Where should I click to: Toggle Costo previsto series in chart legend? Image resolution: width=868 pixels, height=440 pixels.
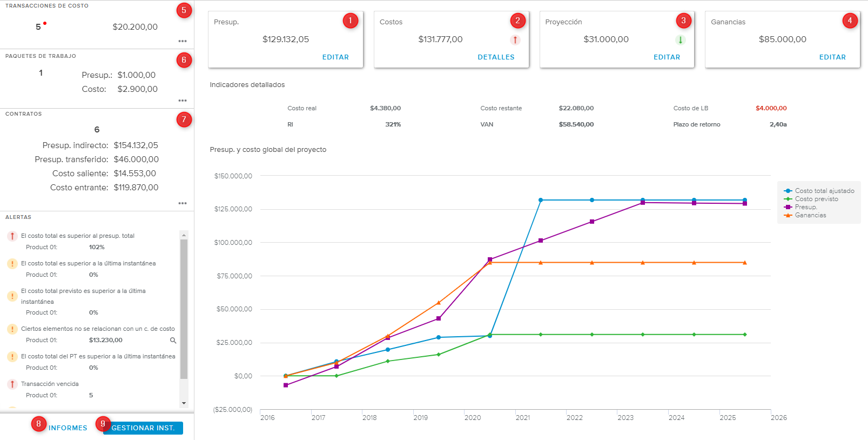click(816, 199)
